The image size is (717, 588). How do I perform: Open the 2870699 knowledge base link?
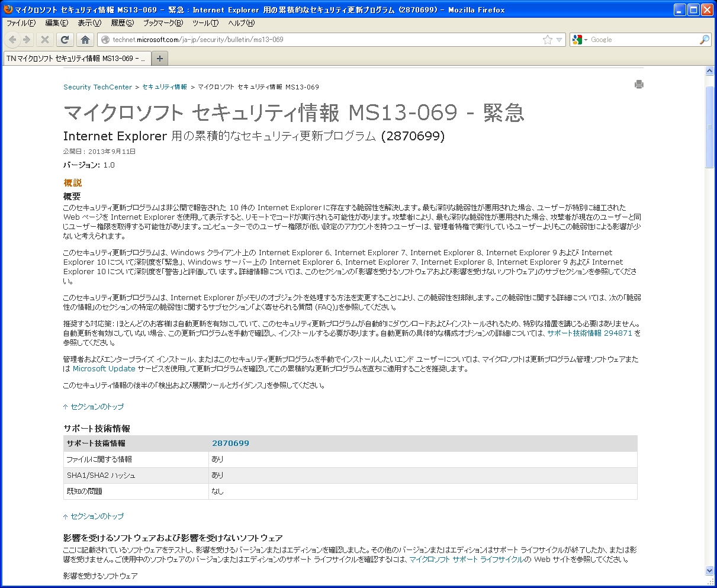(x=230, y=444)
